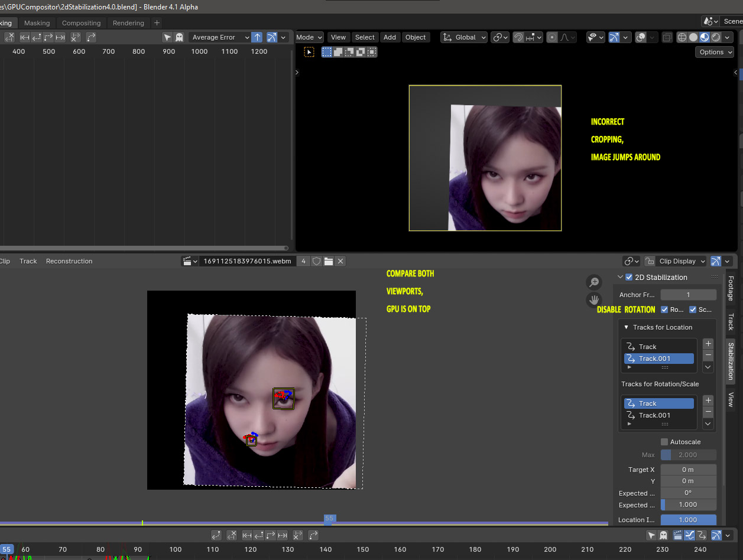This screenshot has height=560, width=743.
Task: Activate the proportional editing icon
Action: (552, 37)
